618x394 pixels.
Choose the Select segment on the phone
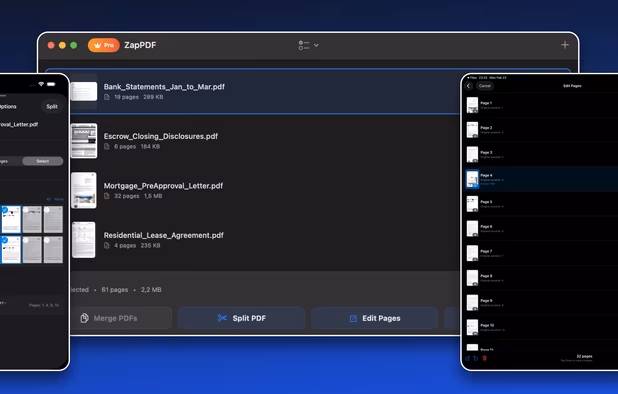point(43,161)
